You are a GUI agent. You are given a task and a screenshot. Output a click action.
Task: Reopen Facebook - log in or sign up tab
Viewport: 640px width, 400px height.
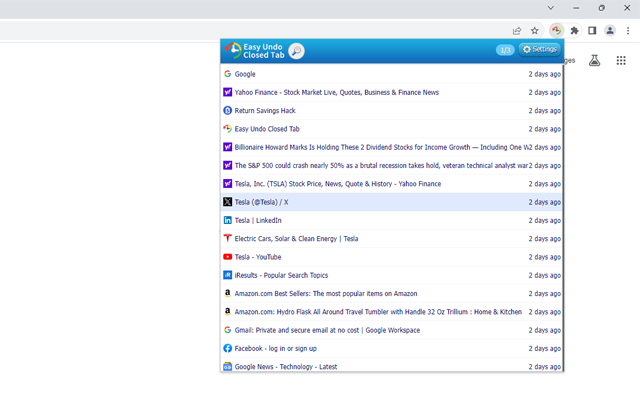pyautogui.click(x=392, y=349)
